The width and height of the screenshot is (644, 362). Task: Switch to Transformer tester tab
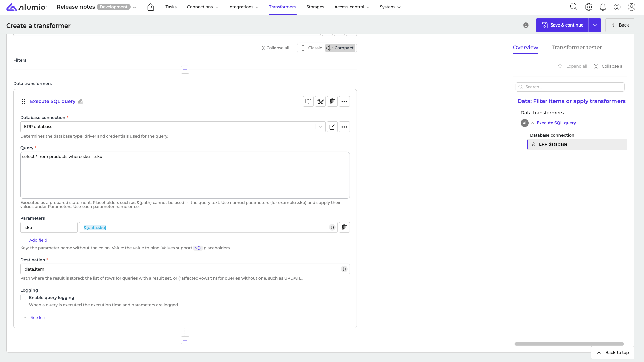[x=577, y=48]
